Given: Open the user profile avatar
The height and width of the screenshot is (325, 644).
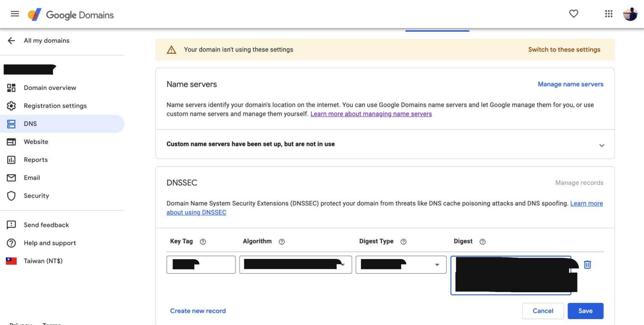Looking at the screenshot, I should point(630,14).
